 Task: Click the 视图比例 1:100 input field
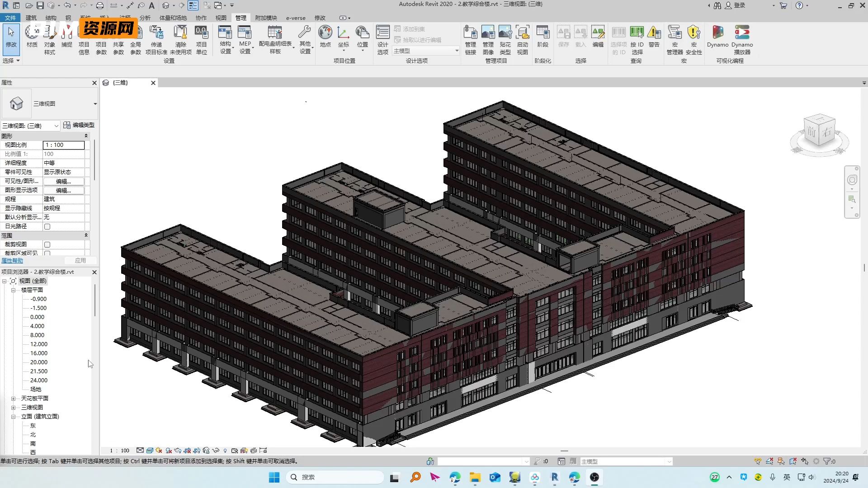click(64, 145)
